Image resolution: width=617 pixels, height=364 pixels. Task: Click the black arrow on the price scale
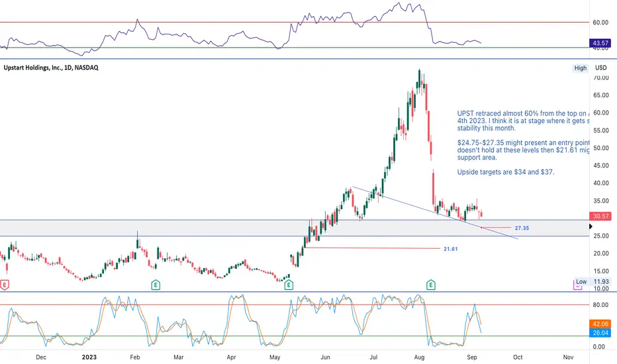click(x=591, y=226)
